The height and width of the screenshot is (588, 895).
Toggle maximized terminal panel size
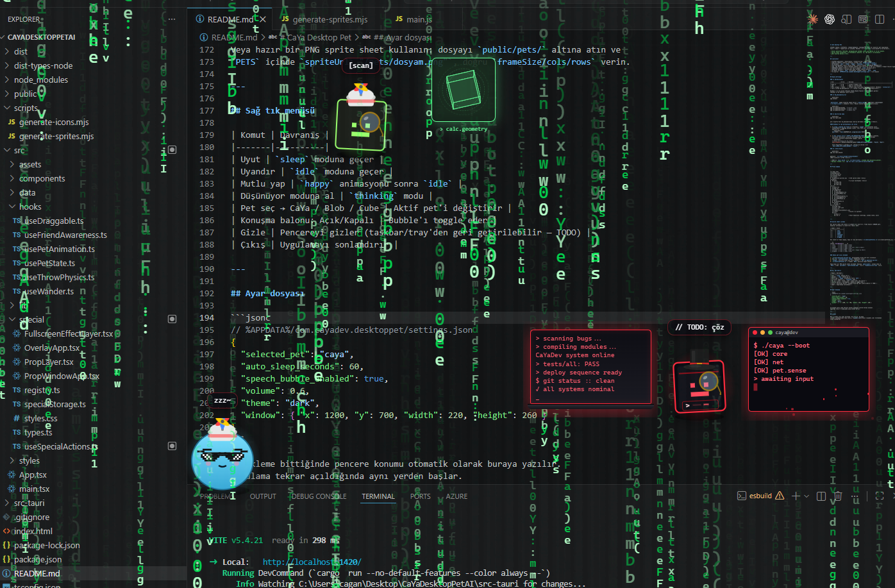pyautogui.click(x=880, y=496)
